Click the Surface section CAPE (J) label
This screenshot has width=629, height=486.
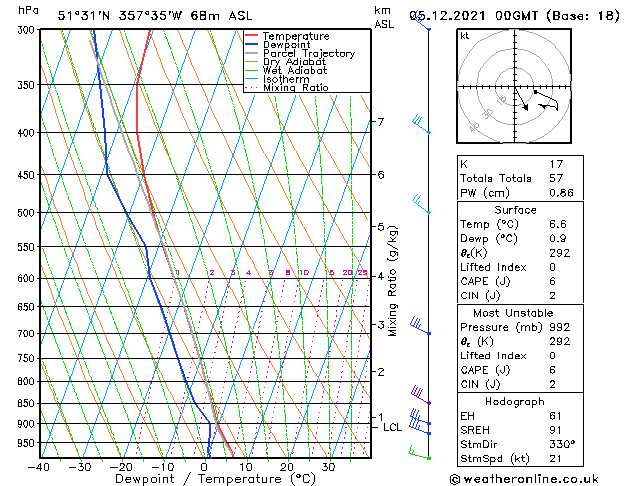pos(485,281)
